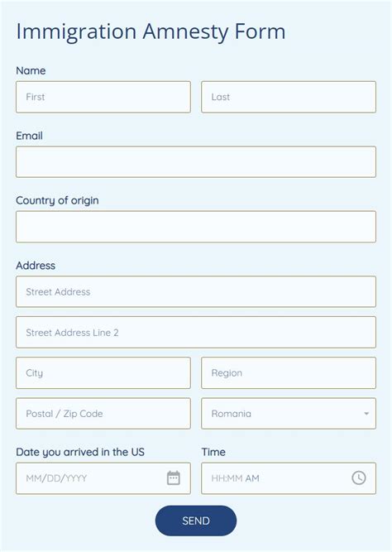Viewport: 392px width, 552px height.
Task: Click the Street Address field
Action: tap(196, 292)
